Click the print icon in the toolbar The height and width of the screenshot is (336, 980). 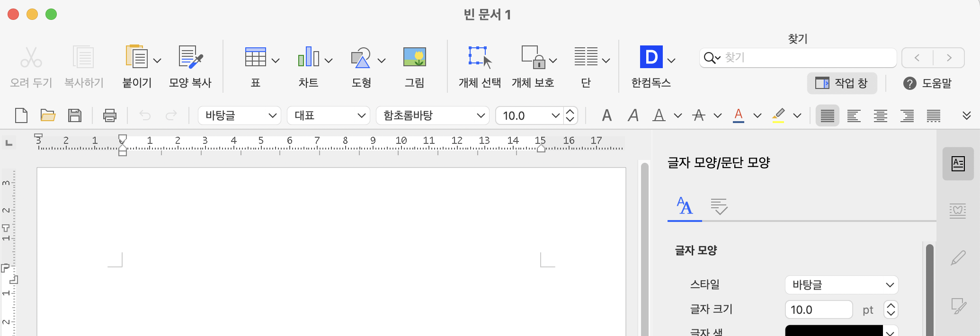point(110,115)
